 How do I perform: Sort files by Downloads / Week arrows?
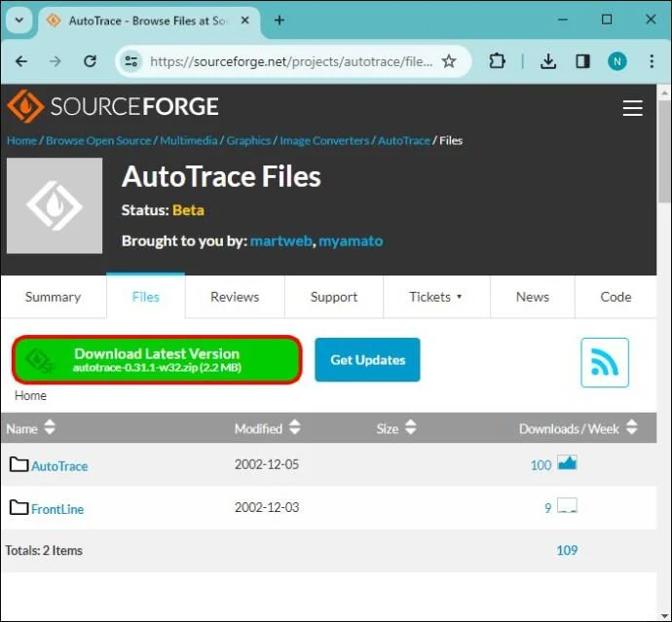[x=632, y=427]
